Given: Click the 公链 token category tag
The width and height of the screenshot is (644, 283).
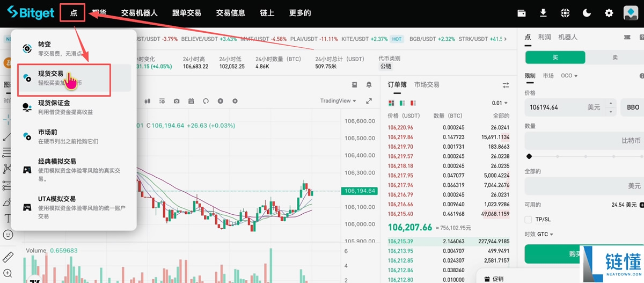Looking at the screenshot, I should [x=386, y=66].
